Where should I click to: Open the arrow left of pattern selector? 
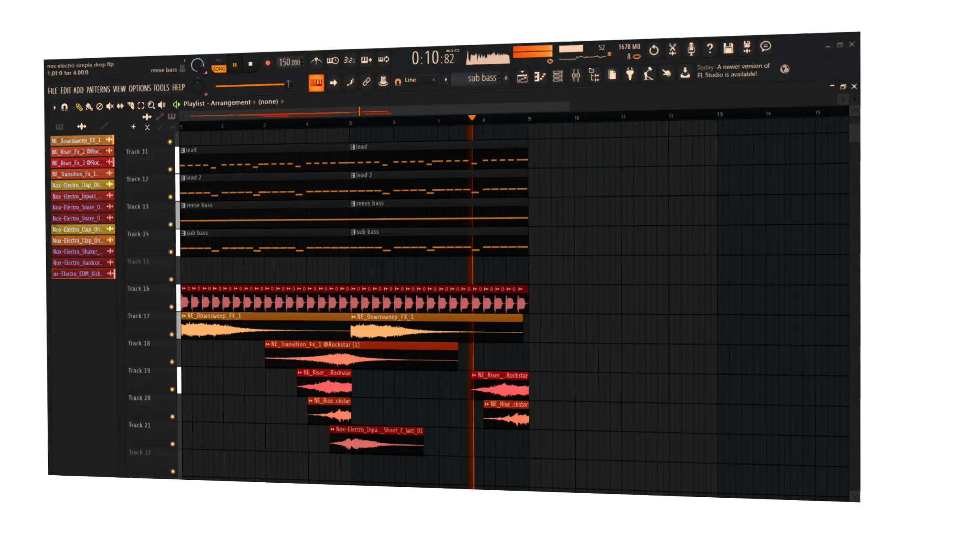[445, 79]
